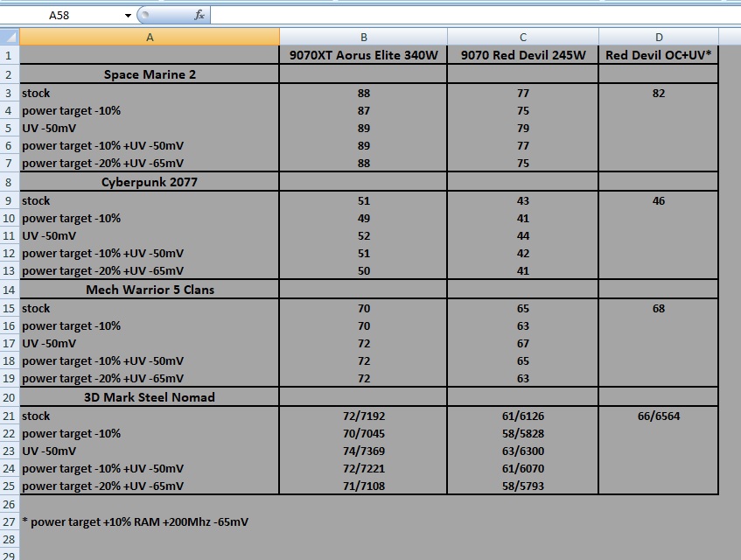The width and height of the screenshot is (741, 560).
Task: Select row 1 header
Action: tap(9, 56)
